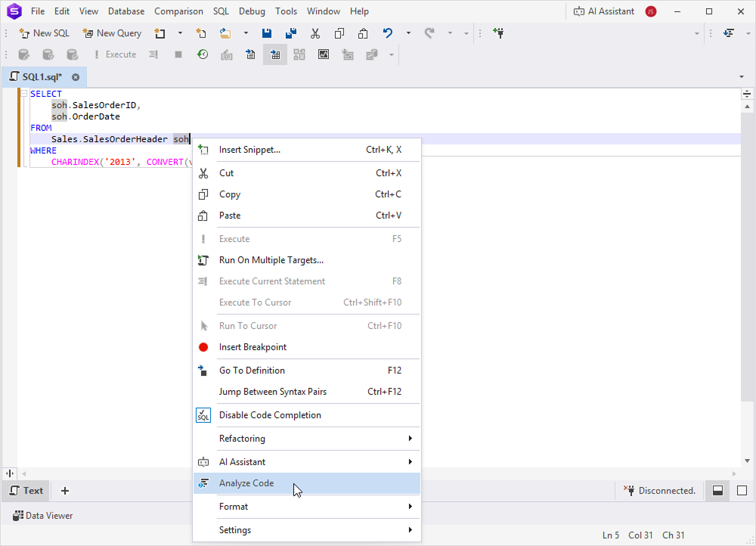Click the editor's vertical scrollbar

[x=747, y=280]
